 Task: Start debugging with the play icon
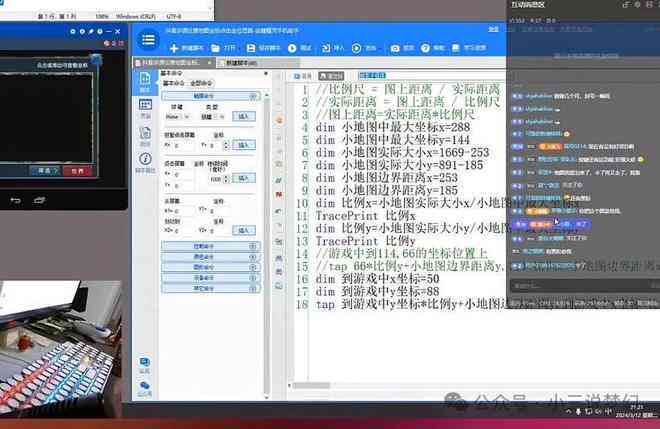coord(292,48)
